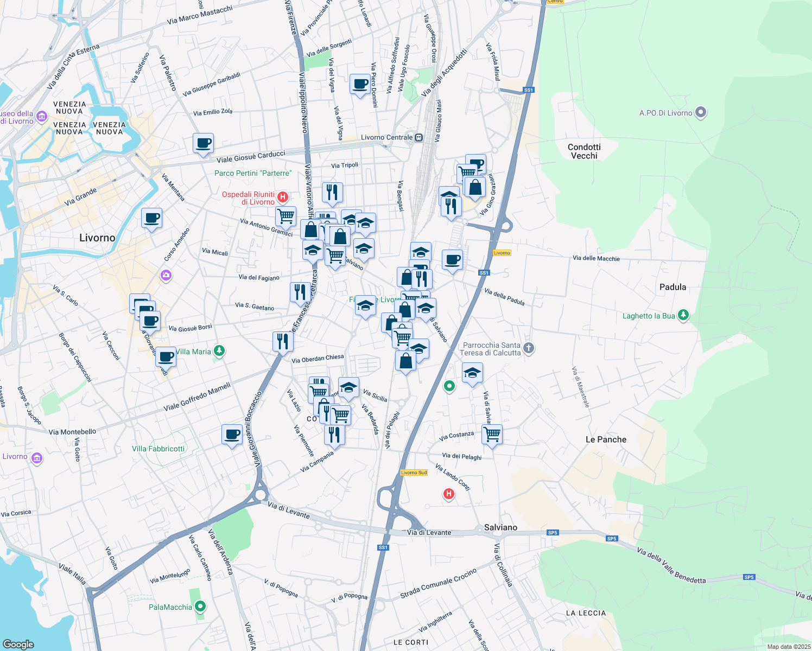Select the Via Antonio Gramsci label
812x651 pixels.
pos(266,227)
